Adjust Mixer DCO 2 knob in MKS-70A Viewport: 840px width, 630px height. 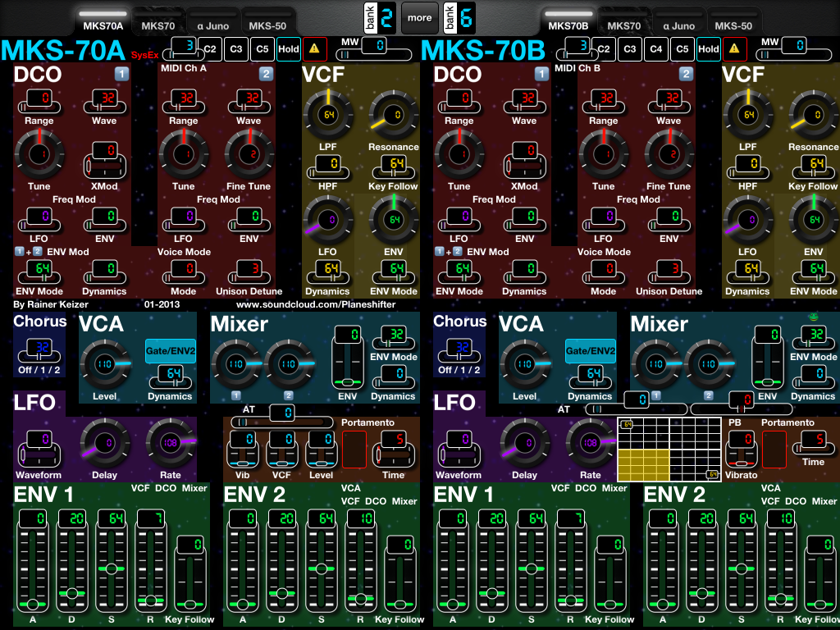[289, 364]
